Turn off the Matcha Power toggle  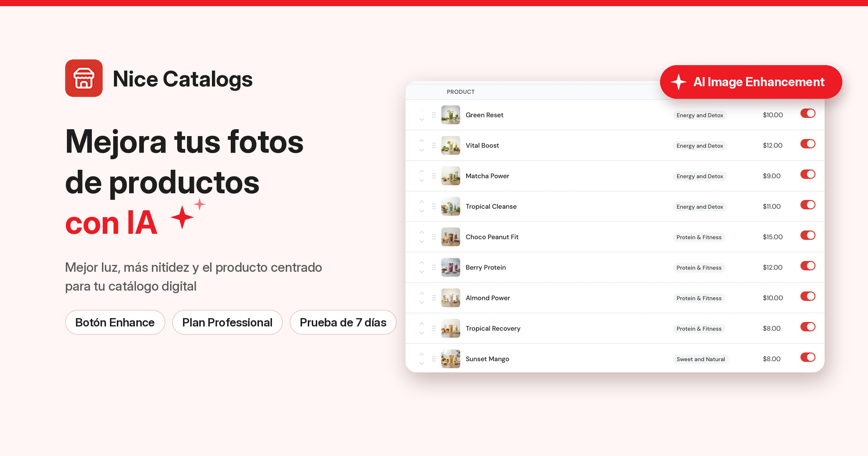click(808, 174)
